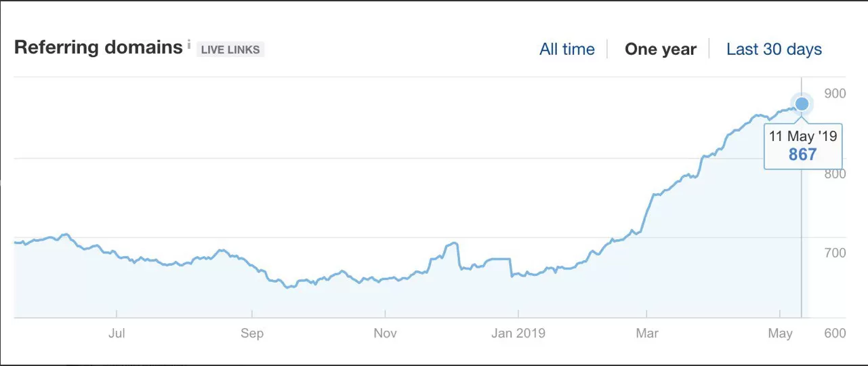This screenshot has width=868, height=366.
Task: Click the 900 value on the y-axis
Action: pyautogui.click(x=835, y=93)
